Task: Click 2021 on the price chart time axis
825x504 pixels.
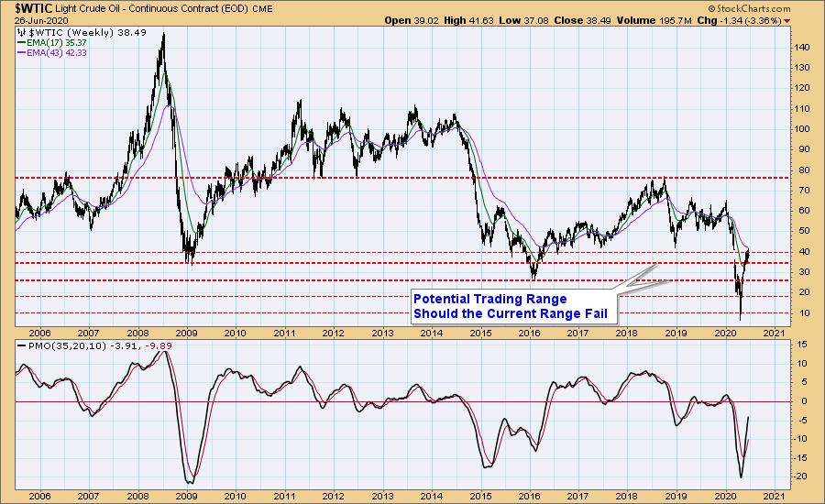Action: (x=774, y=333)
